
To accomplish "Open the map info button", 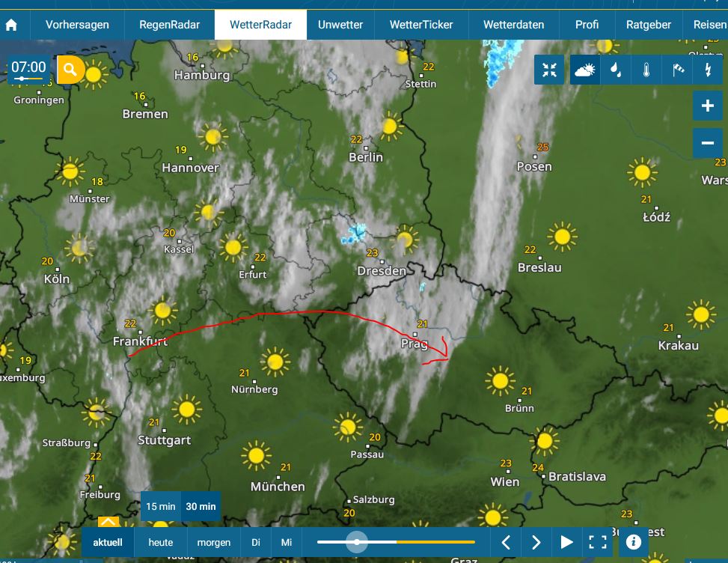I will [x=633, y=542].
